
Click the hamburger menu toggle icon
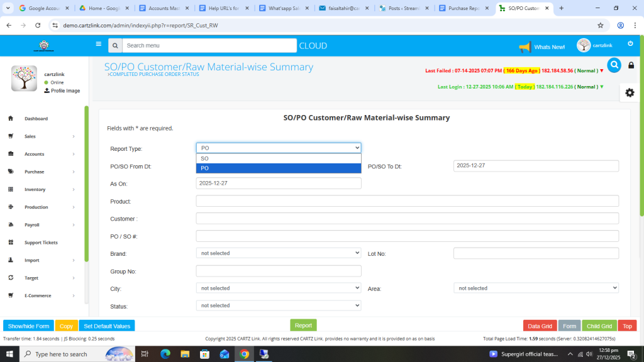[98, 45]
